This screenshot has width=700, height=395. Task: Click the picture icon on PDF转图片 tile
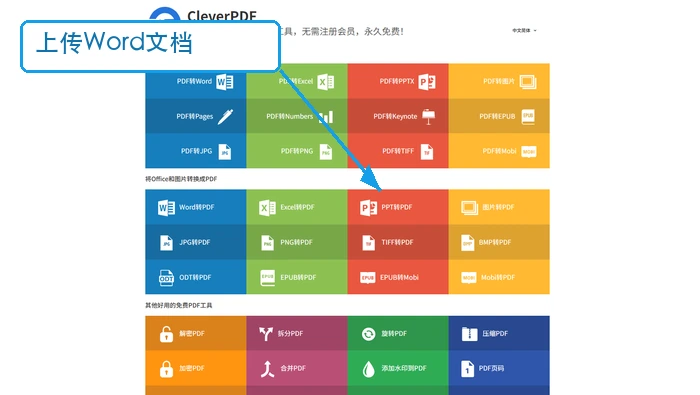(x=528, y=82)
